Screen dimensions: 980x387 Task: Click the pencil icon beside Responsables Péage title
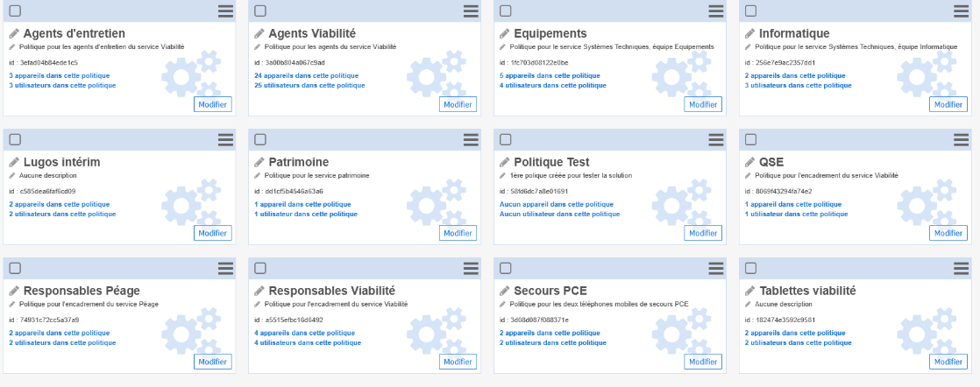point(14,291)
